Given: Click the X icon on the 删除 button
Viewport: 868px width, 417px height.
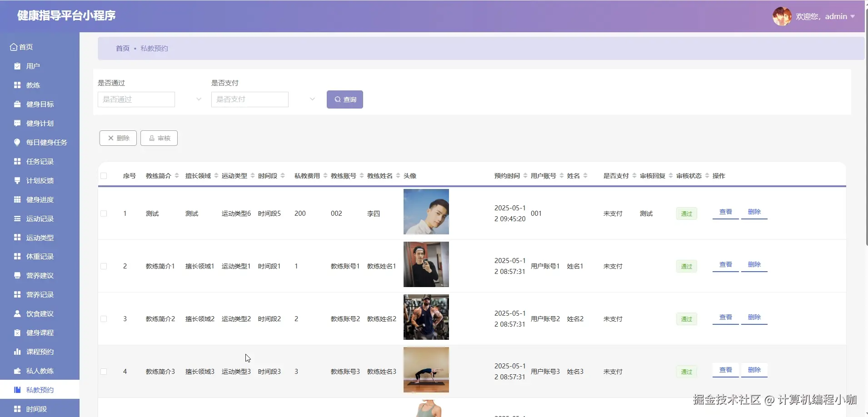Looking at the screenshot, I should pos(110,138).
